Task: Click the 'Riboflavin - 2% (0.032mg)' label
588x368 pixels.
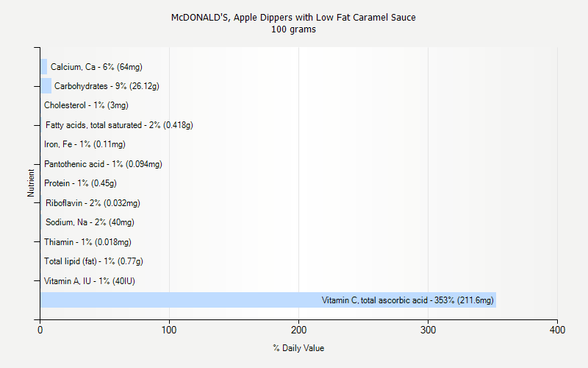Action: click(x=93, y=203)
